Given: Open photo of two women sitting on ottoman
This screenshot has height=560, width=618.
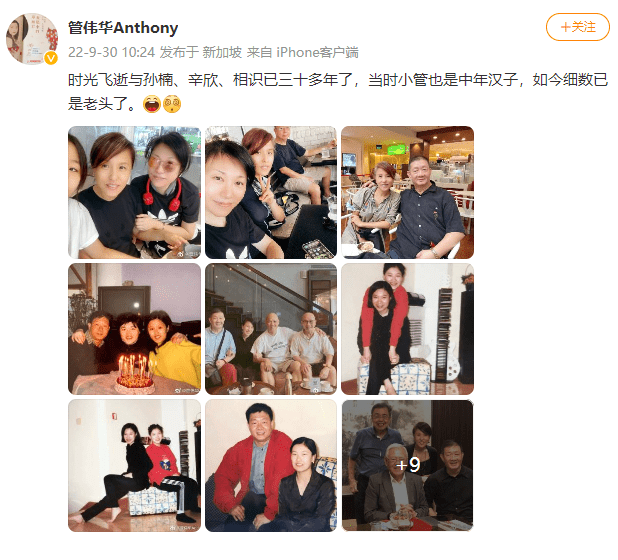Looking at the screenshot, I should click(x=134, y=465).
